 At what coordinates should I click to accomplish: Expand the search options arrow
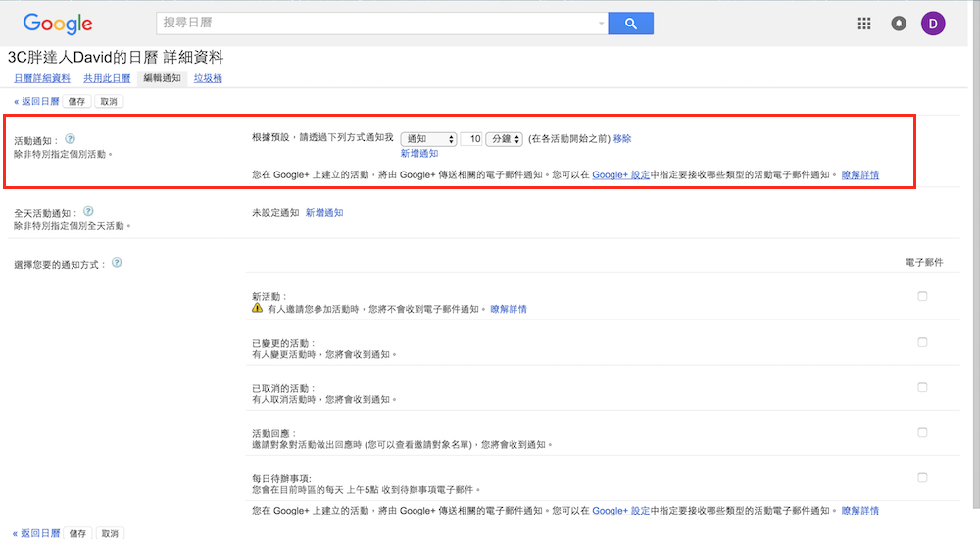[601, 24]
